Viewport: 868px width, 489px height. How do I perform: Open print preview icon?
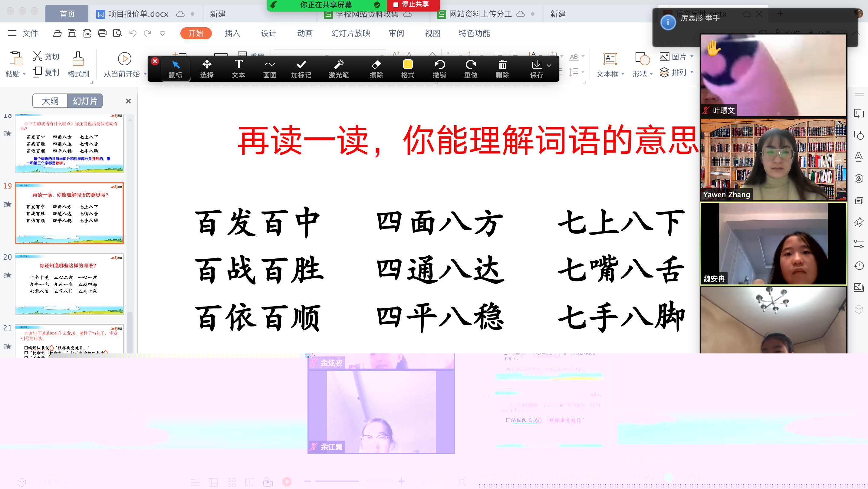tap(118, 33)
